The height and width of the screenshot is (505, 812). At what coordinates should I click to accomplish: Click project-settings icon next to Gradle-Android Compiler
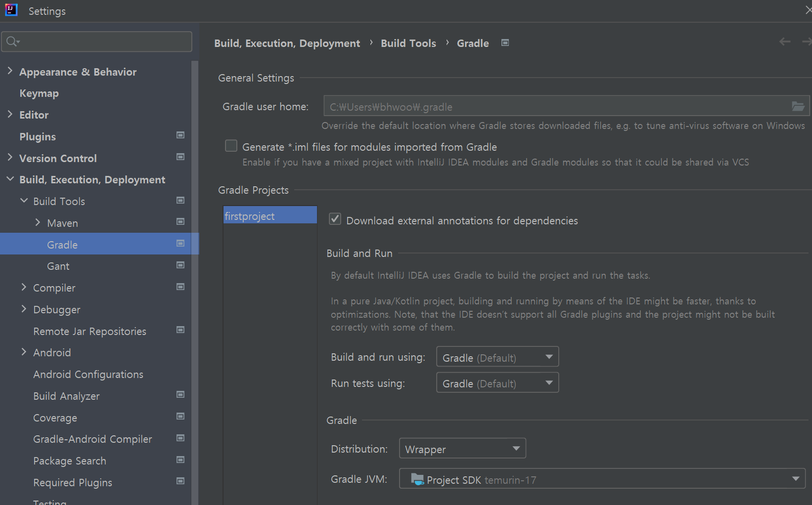click(180, 438)
